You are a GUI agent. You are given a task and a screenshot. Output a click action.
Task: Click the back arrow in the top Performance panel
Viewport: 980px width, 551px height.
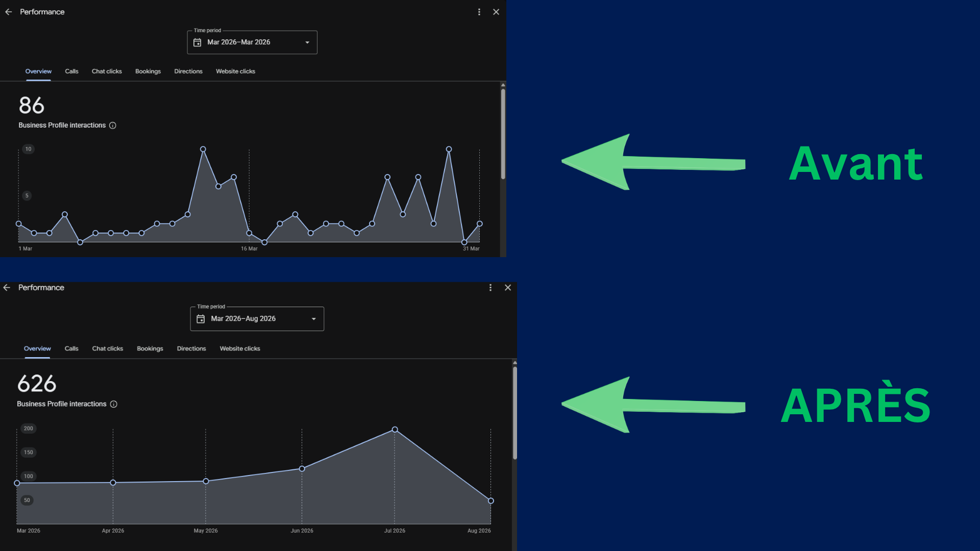coord(9,12)
